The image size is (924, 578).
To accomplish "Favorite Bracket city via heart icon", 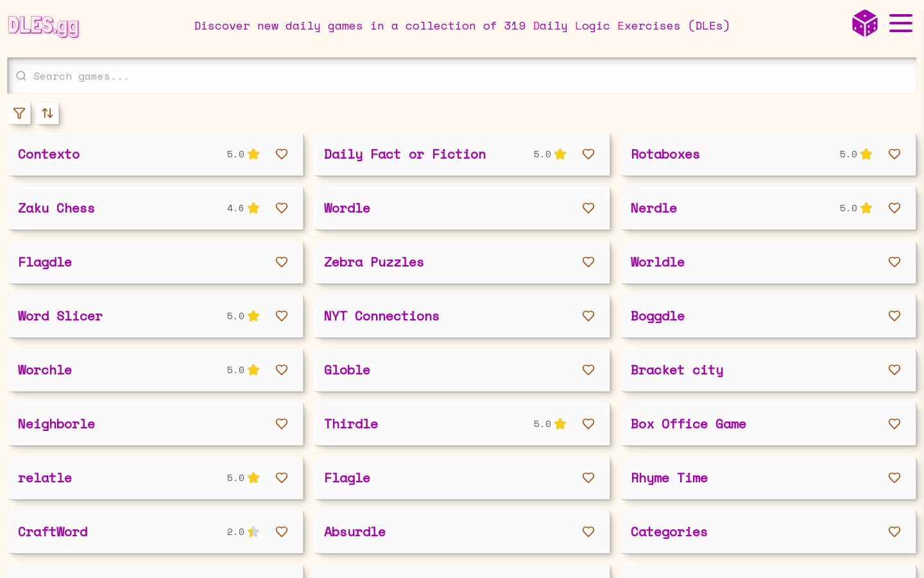I will coord(894,370).
